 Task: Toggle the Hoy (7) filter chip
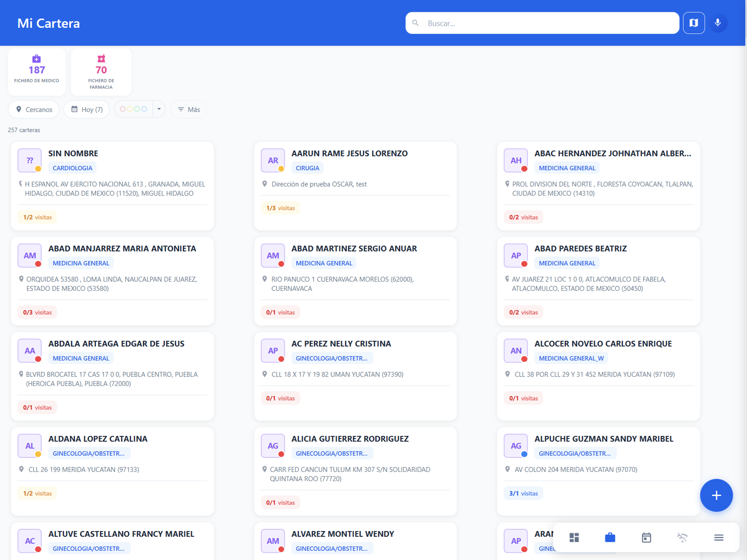coord(86,109)
